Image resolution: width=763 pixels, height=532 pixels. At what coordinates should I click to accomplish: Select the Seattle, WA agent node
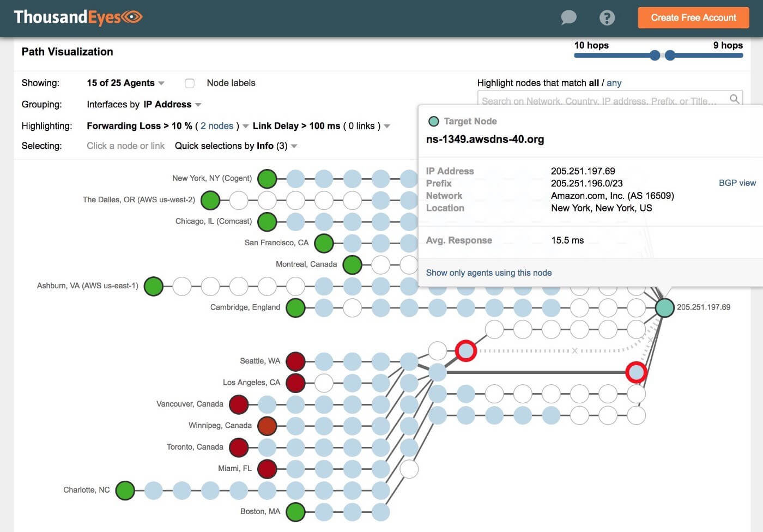(295, 361)
